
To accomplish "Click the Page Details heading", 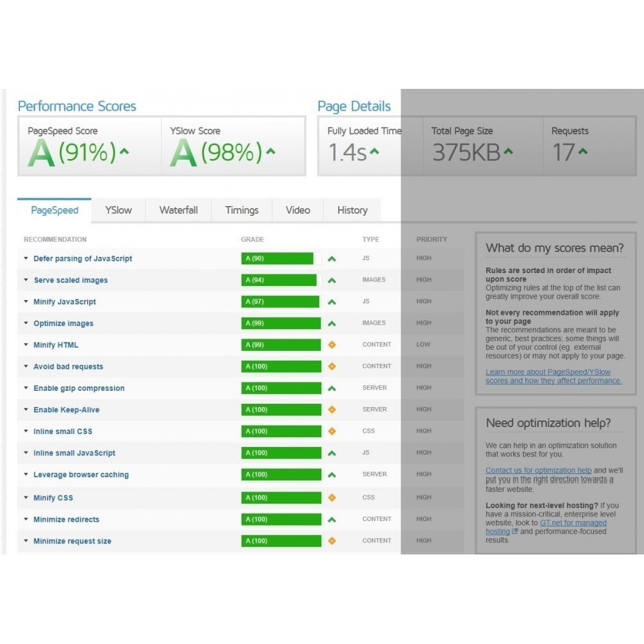I will (x=354, y=106).
